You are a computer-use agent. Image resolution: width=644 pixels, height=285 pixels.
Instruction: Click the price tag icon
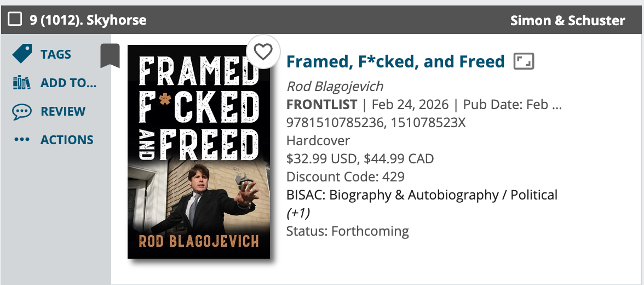(22, 54)
